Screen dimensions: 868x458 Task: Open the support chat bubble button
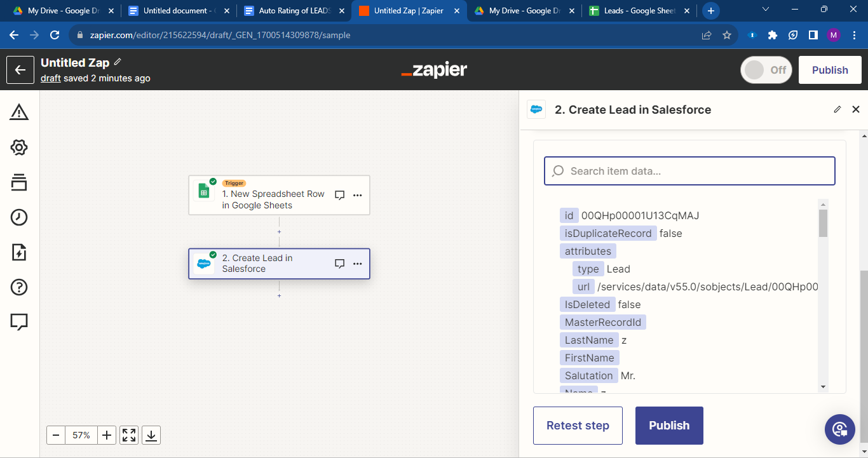tap(840, 429)
